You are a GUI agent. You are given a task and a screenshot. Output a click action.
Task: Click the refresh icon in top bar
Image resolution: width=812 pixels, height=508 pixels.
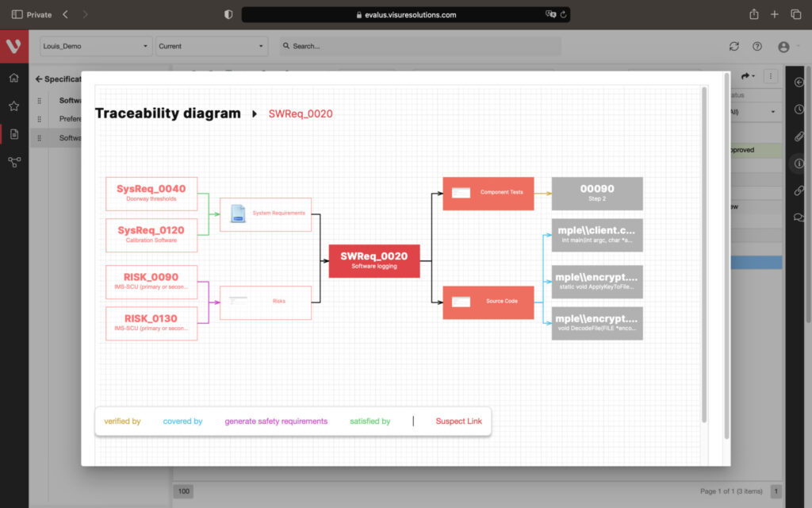click(x=734, y=47)
